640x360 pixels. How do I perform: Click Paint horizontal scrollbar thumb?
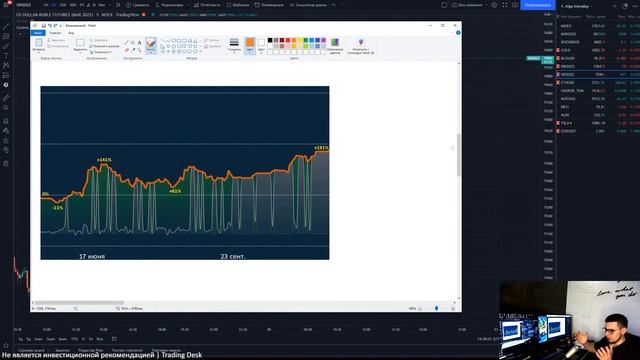tap(79, 303)
